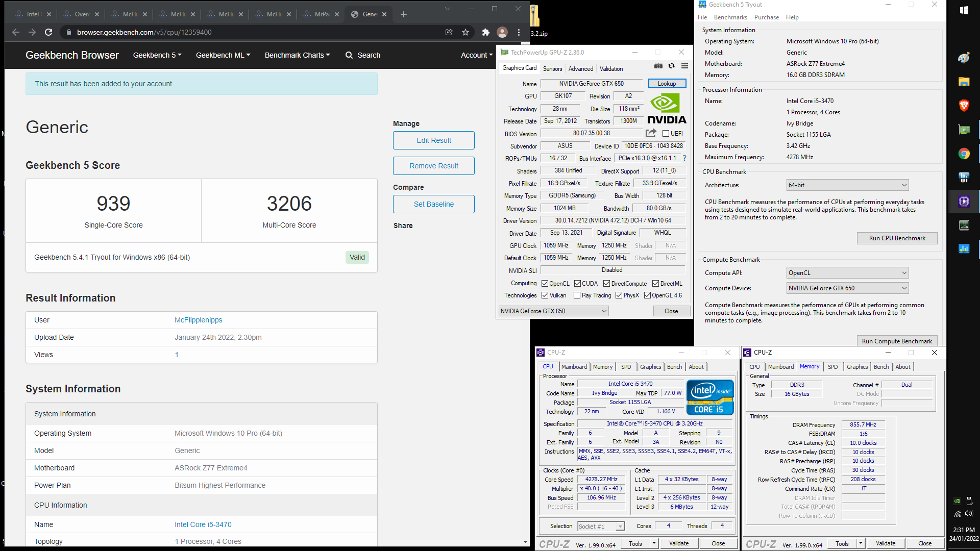Image resolution: width=980 pixels, height=551 pixels.
Task: Click Bus Interface question mark icon
Action: [684, 159]
